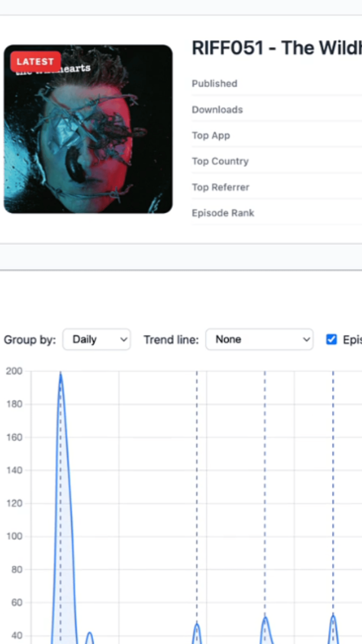
Task: Open the Trend line None dropdown
Action: (259, 339)
